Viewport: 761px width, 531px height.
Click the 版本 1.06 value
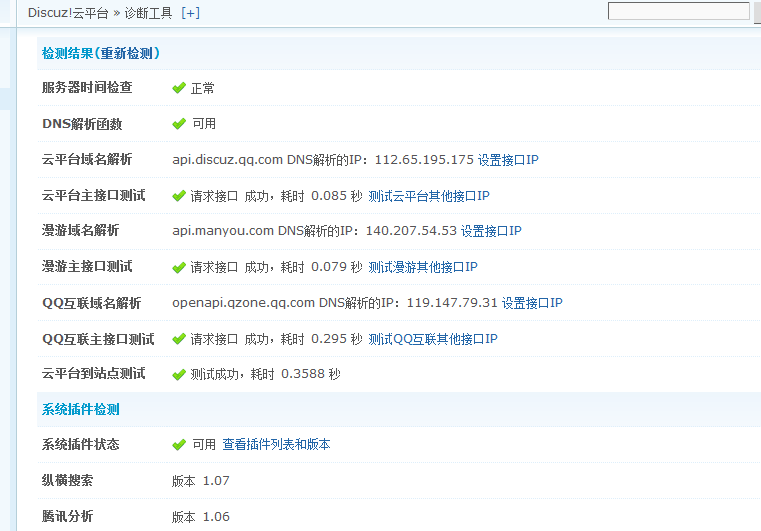(200, 516)
